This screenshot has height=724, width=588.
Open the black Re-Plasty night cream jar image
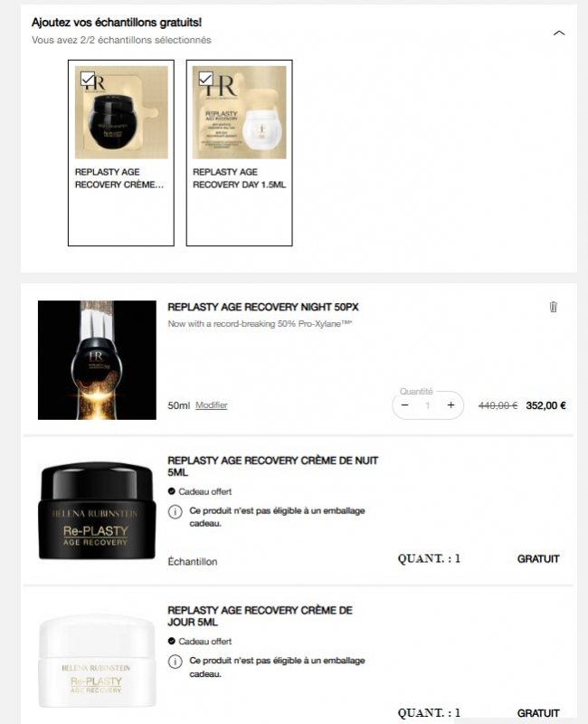pos(97,510)
